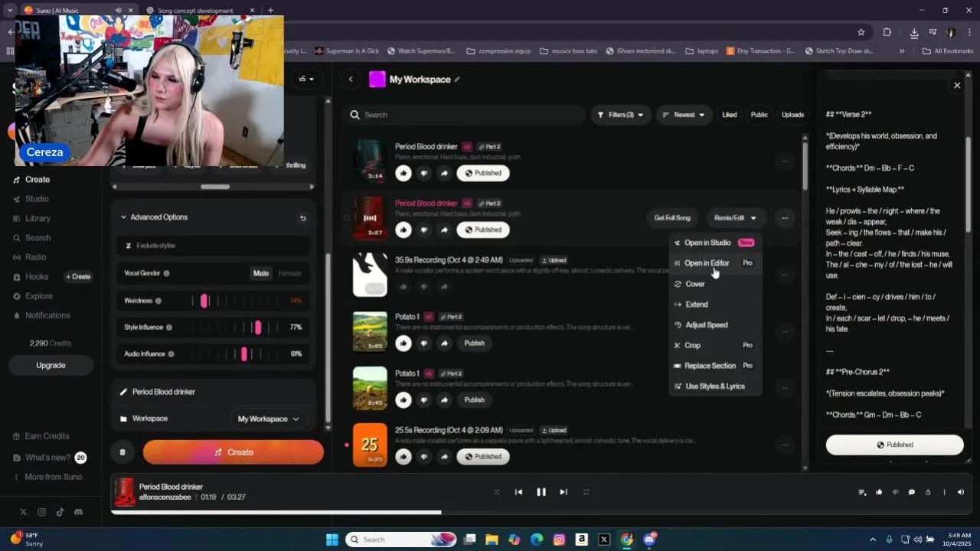Image resolution: width=980 pixels, height=551 pixels.
Task: Open more options for second Period Blood drinker
Action: pyautogui.click(x=785, y=218)
